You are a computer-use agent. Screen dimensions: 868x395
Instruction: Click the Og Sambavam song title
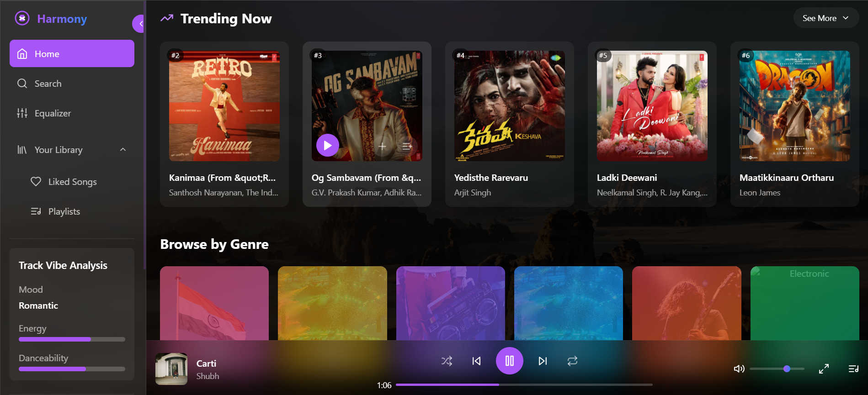[367, 178]
